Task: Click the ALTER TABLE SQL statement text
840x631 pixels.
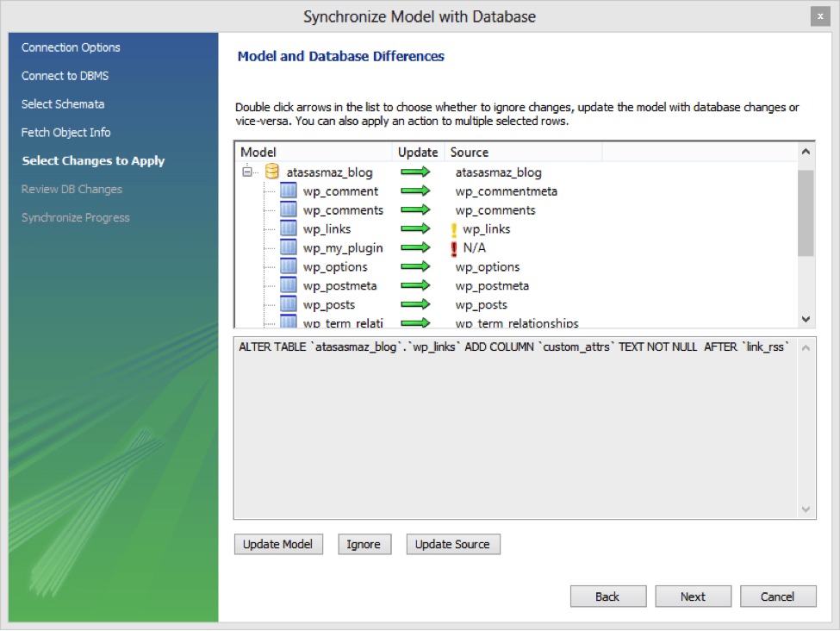Action: pyautogui.click(x=513, y=347)
